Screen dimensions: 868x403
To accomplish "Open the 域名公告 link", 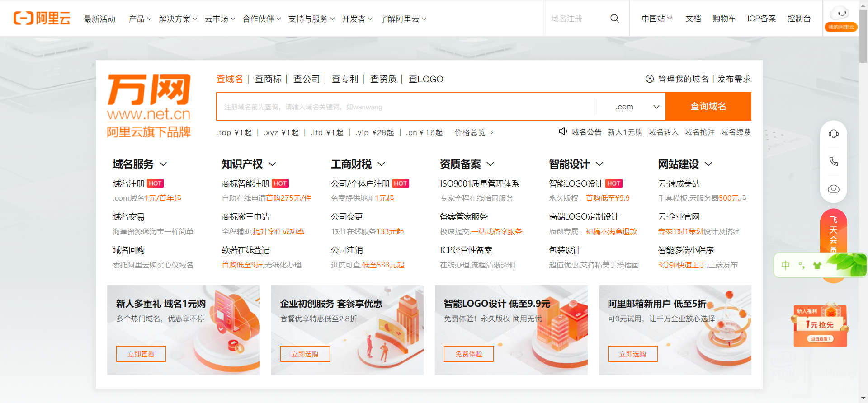I will coord(586,132).
